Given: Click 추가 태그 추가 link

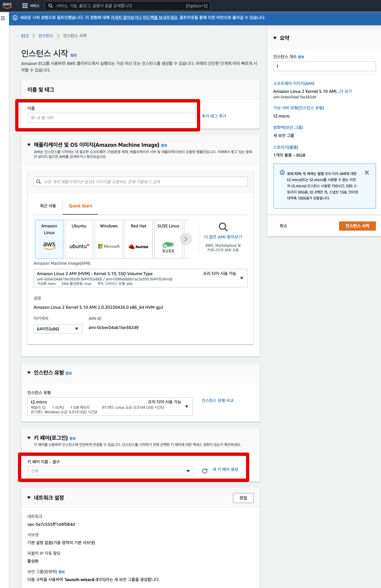Looking at the screenshot, I should tap(214, 116).
